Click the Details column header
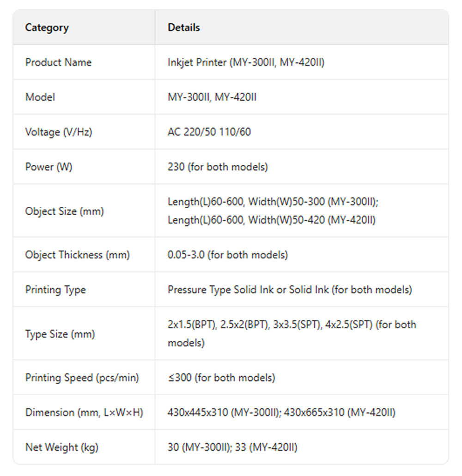The image size is (462, 476). point(184,28)
